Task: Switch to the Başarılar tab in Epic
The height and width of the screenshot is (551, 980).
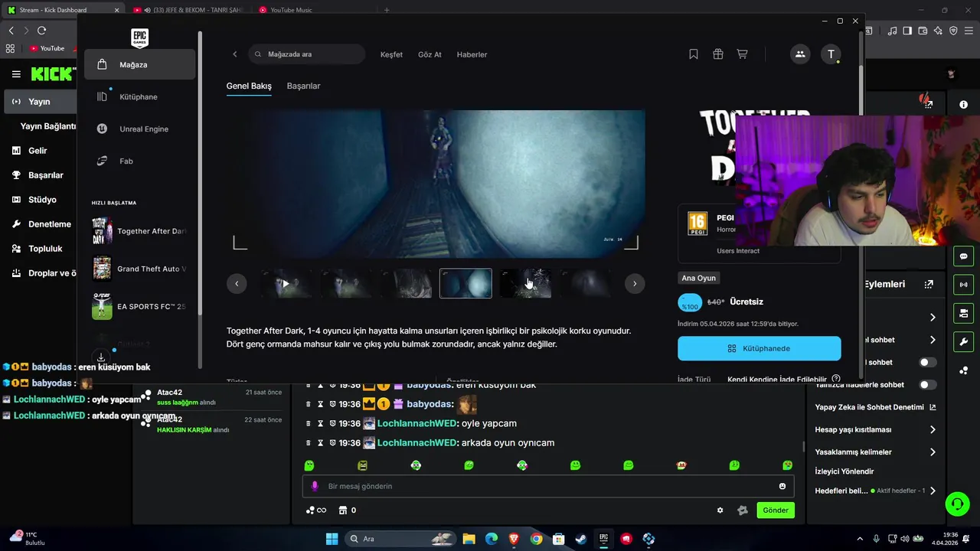Action: 303,86
